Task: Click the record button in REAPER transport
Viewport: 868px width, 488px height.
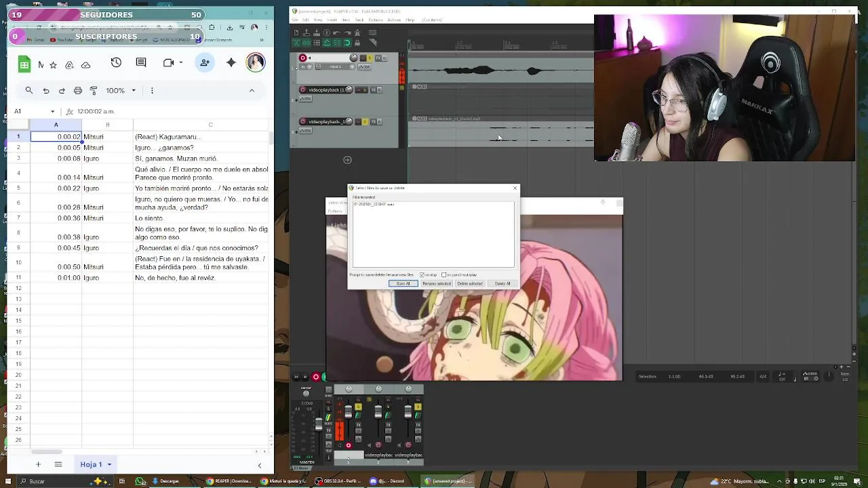Action: (316, 377)
